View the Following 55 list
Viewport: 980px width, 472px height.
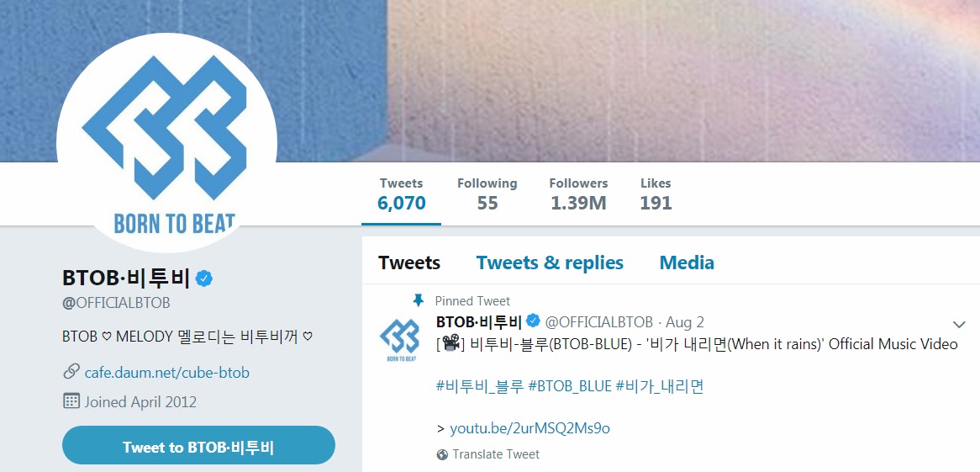[x=487, y=194]
